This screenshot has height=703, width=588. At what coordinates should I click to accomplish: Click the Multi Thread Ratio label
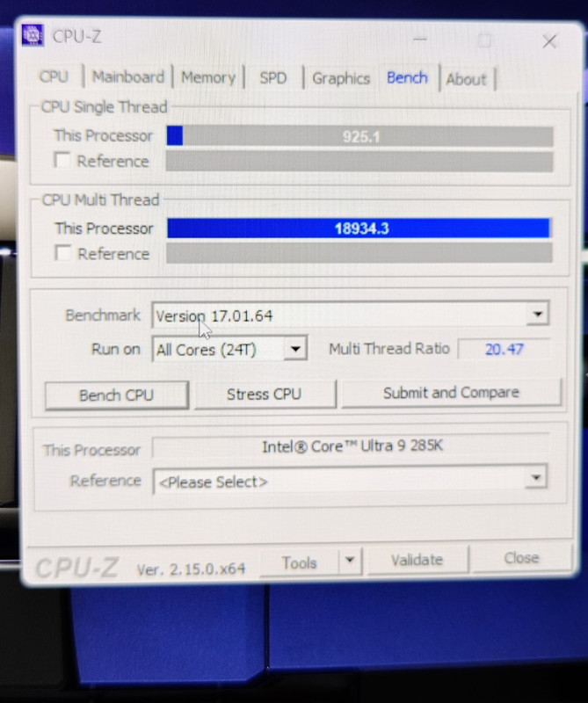point(388,348)
